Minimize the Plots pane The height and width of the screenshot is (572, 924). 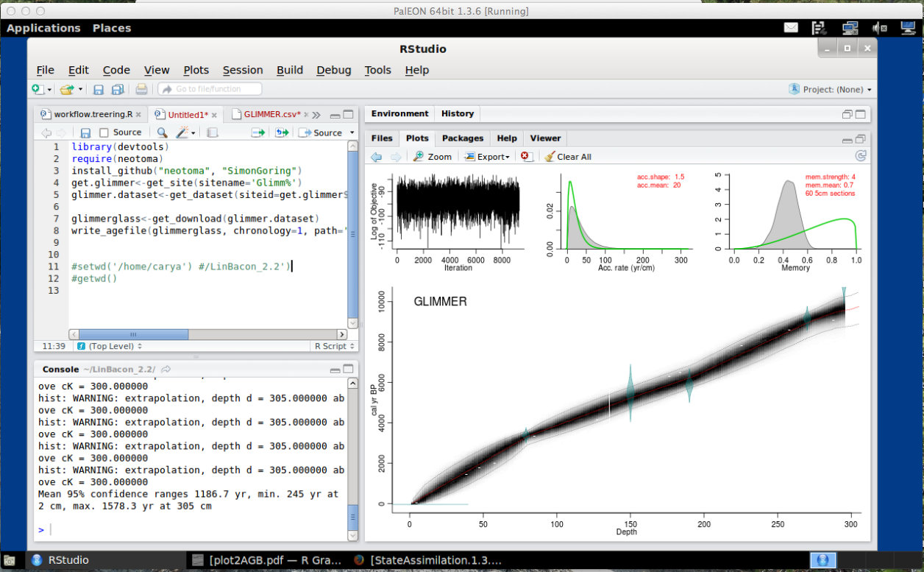(x=847, y=139)
